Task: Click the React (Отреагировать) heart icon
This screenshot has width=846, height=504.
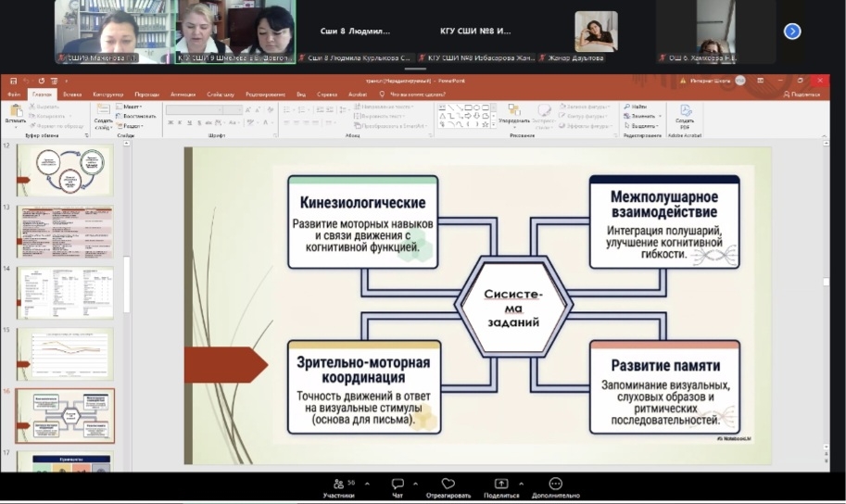Action: pyautogui.click(x=448, y=485)
